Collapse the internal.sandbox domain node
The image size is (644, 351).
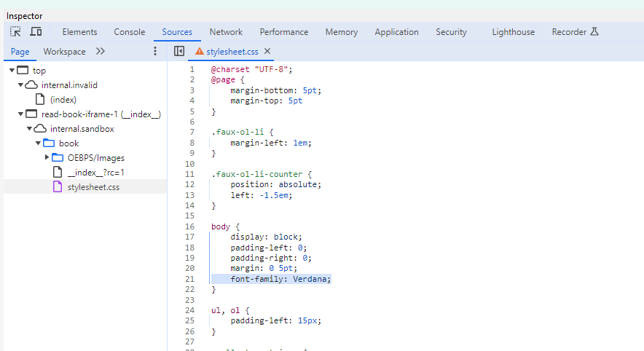coord(30,129)
